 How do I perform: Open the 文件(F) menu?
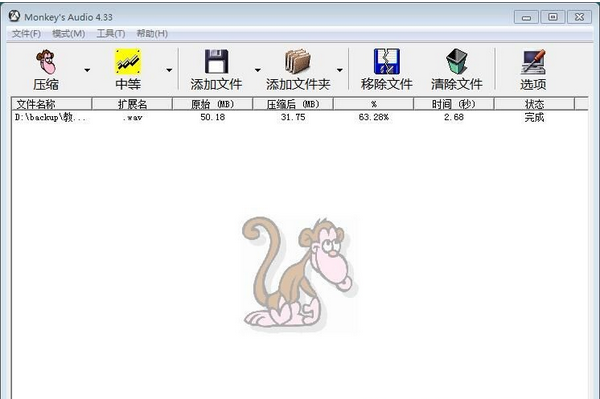click(x=26, y=34)
